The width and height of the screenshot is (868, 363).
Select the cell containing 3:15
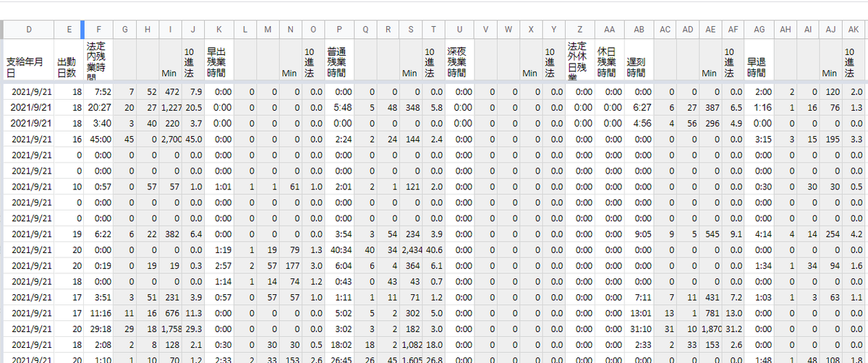759,139
